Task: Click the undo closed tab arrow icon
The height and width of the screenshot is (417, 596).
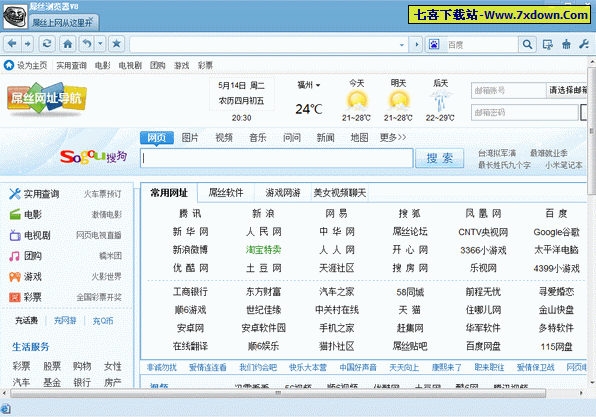Action: tap(87, 44)
